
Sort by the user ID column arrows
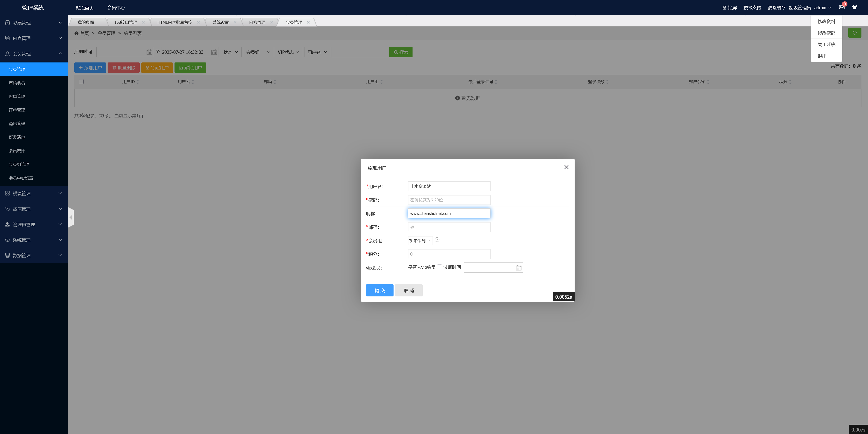pyautogui.click(x=137, y=82)
